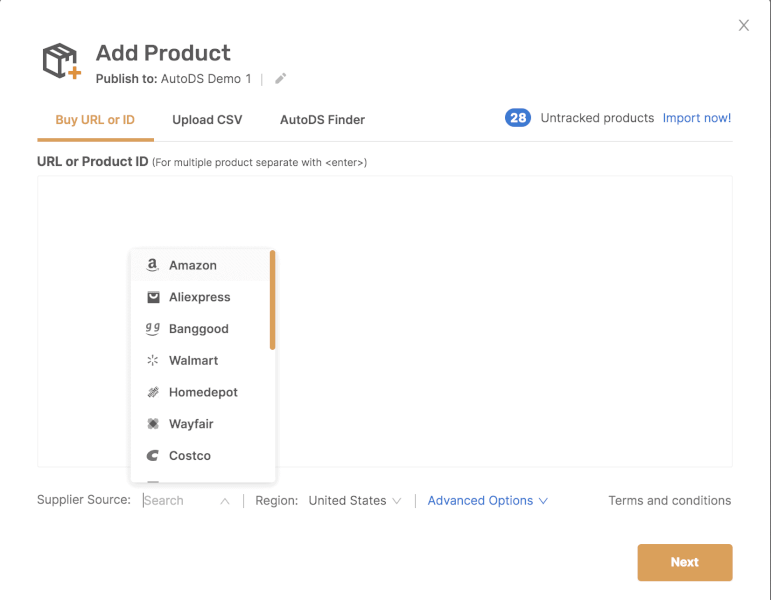Click the Next button

[x=684, y=562]
